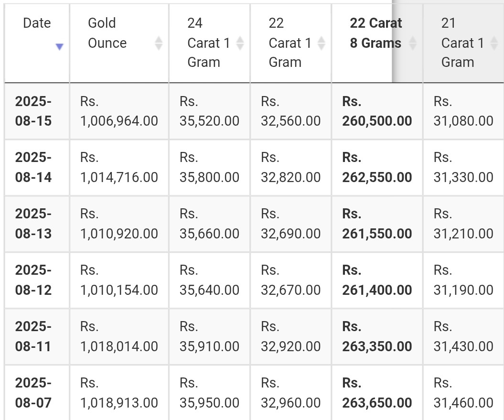
Task: Select the Rs. 32,690.00 cell
Action: 291,224
